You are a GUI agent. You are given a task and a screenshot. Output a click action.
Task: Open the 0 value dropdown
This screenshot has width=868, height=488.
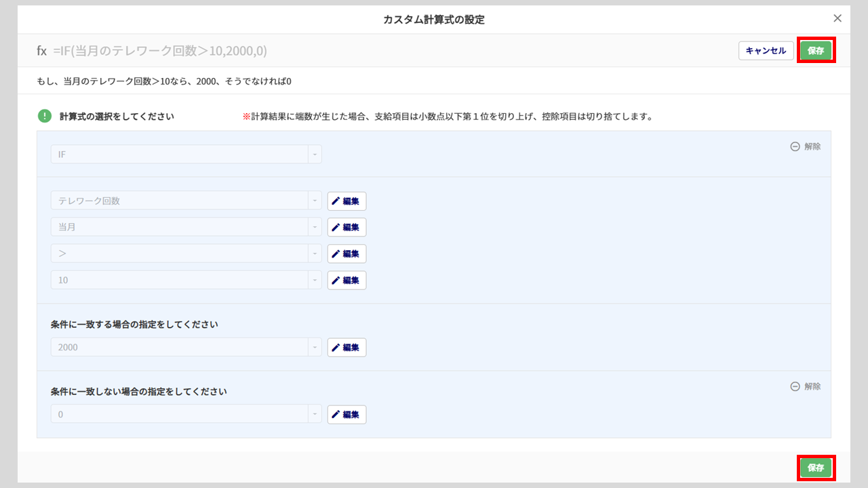click(186, 414)
